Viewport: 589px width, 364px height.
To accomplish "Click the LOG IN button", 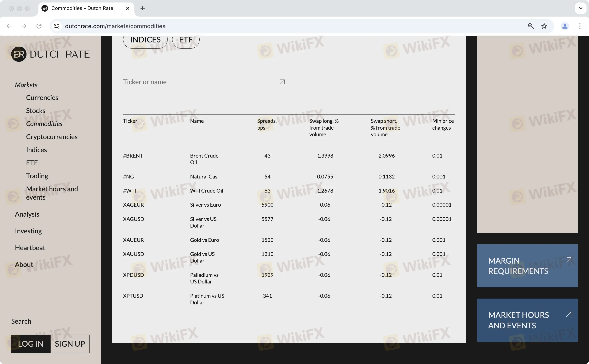I will point(30,344).
